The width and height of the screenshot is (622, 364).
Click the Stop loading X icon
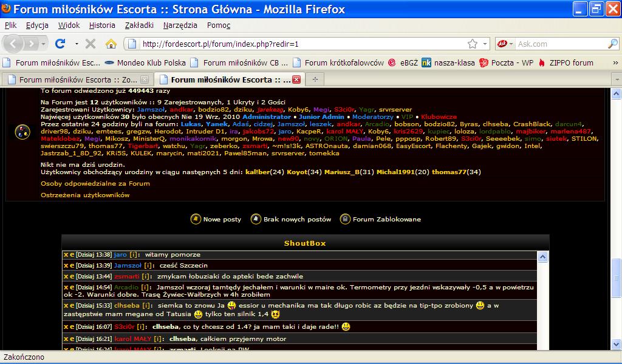(x=91, y=44)
